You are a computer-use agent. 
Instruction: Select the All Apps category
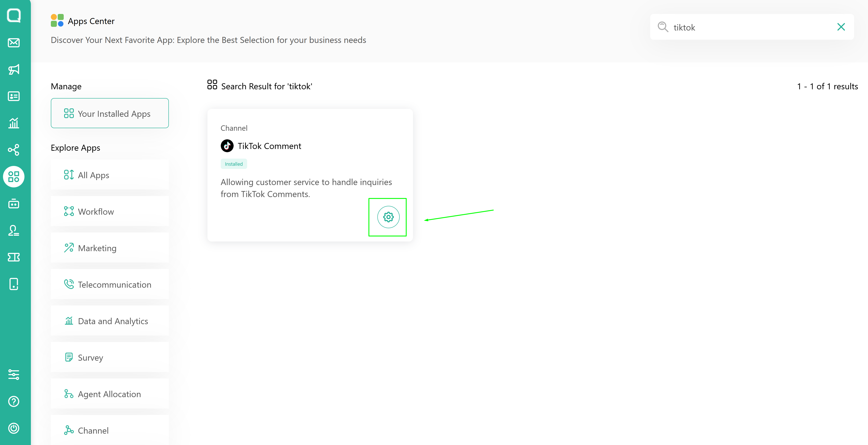[x=110, y=175]
